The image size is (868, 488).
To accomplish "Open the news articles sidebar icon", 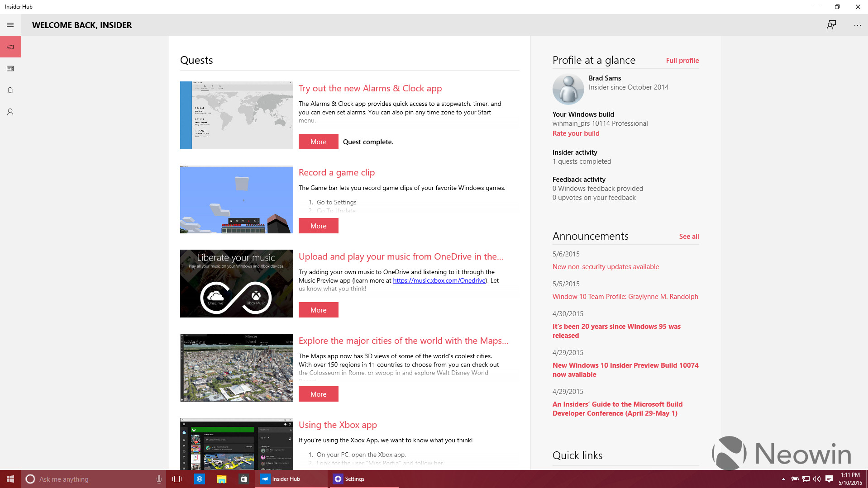I will click(x=10, y=68).
